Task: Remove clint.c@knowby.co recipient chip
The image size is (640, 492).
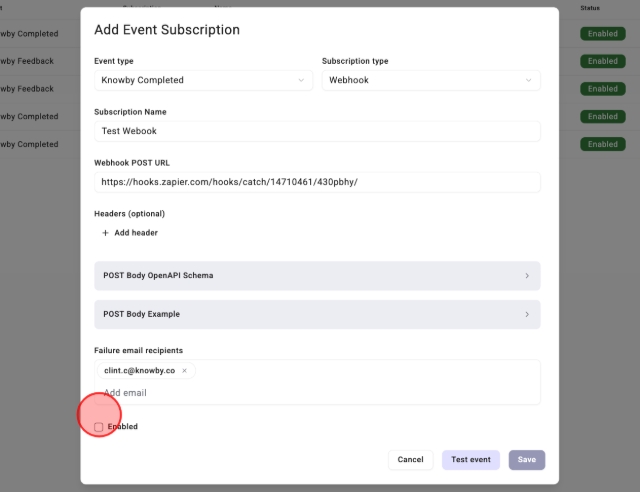Action: coord(184,371)
